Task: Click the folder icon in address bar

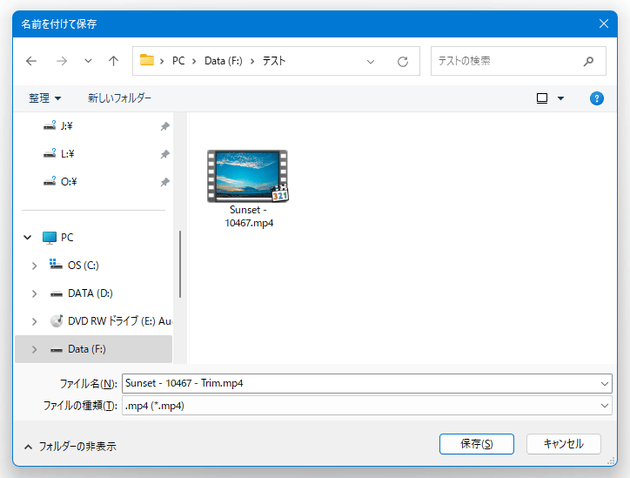Action: coord(147,60)
